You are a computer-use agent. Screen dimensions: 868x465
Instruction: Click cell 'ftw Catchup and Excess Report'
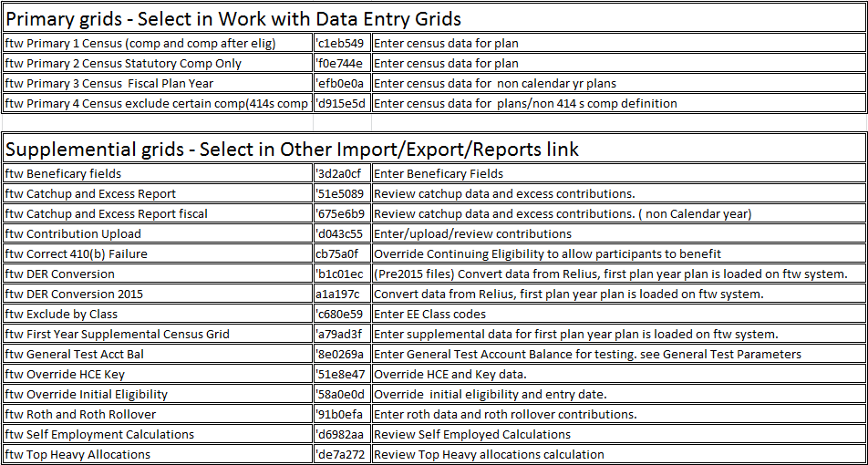[157, 193]
